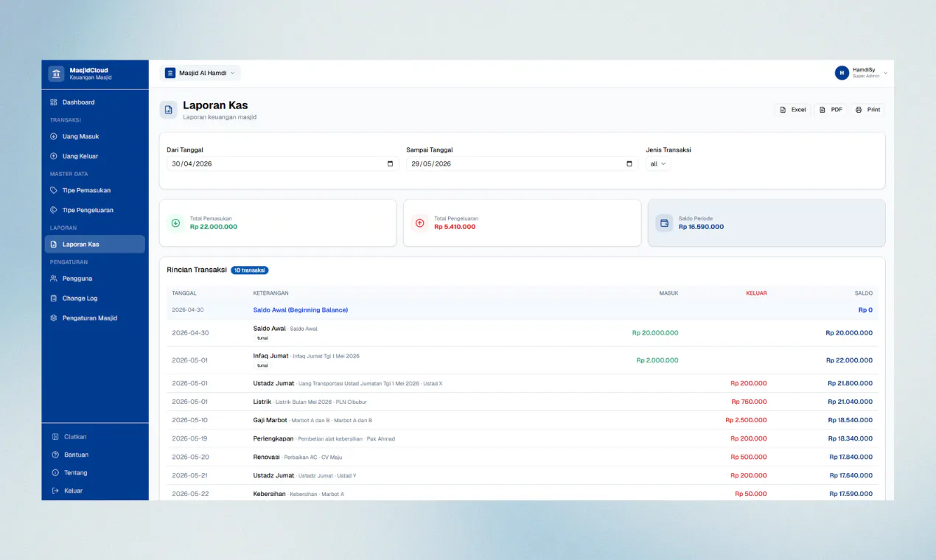The image size is (936, 560).
Task: Click the Infaq Jumat transaction row
Action: [x=523, y=360]
